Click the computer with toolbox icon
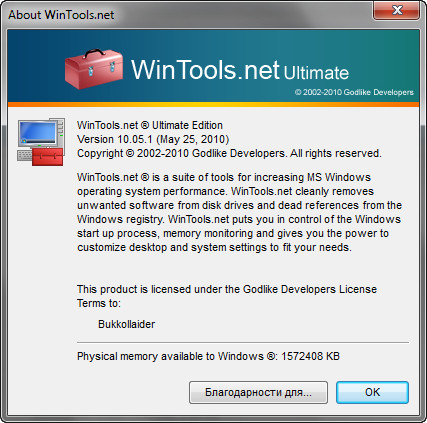 click(41, 142)
